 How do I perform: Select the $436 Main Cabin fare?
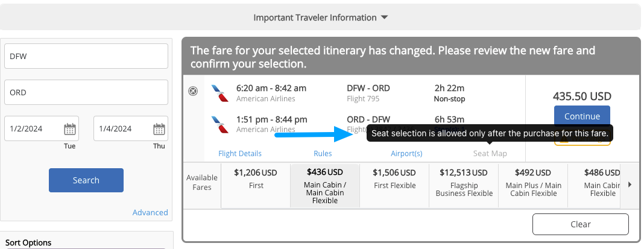pyautogui.click(x=324, y=184)
